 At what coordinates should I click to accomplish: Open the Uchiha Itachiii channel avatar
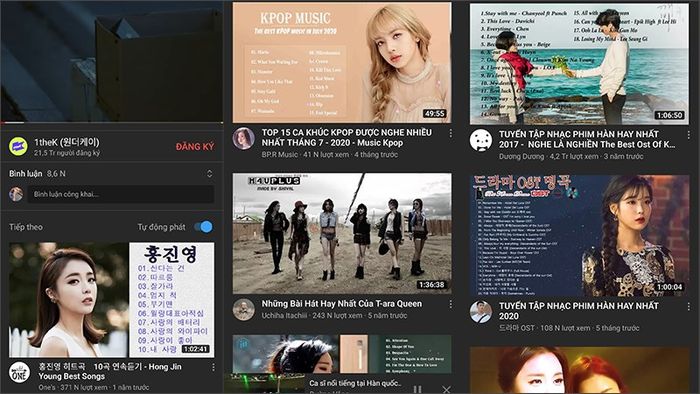pyautogui.click(x=244, y=309)
